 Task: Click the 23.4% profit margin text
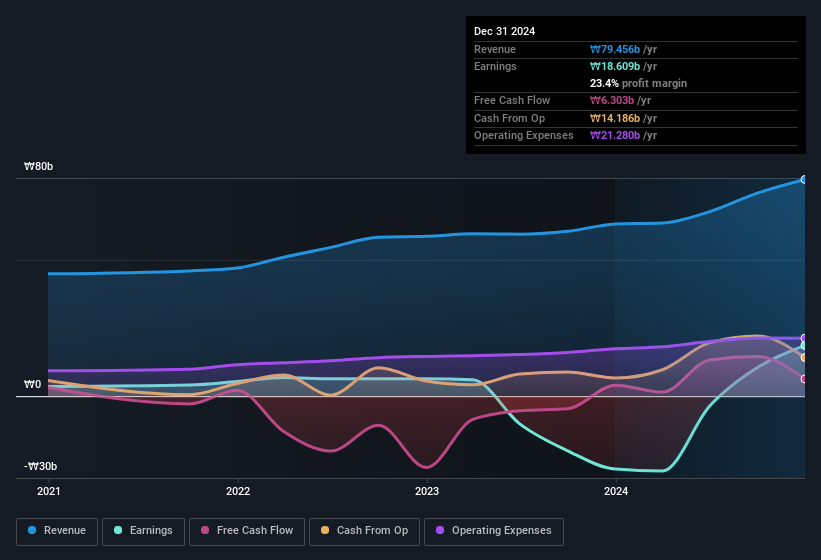[638, 83]
